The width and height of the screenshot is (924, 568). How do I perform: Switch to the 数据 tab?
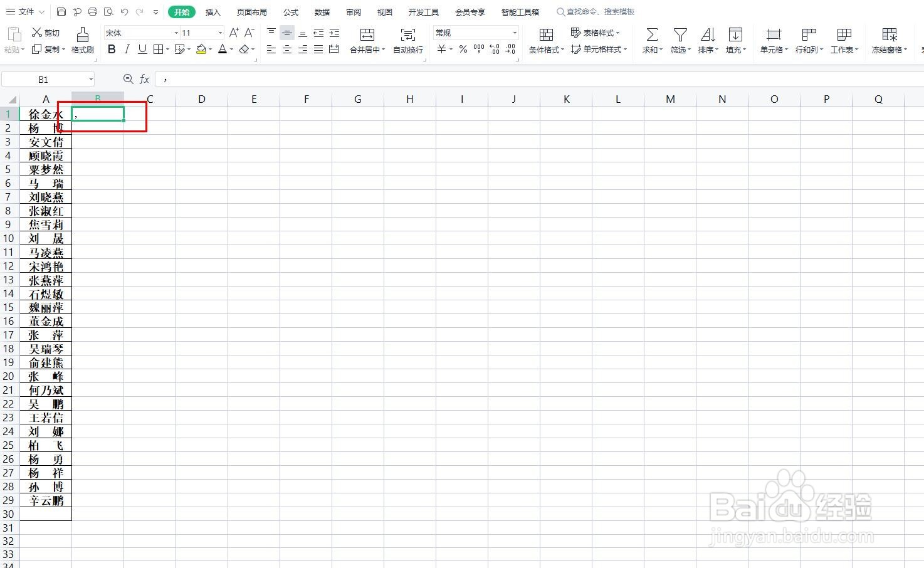pyautogui.click(x=322, y=12)
